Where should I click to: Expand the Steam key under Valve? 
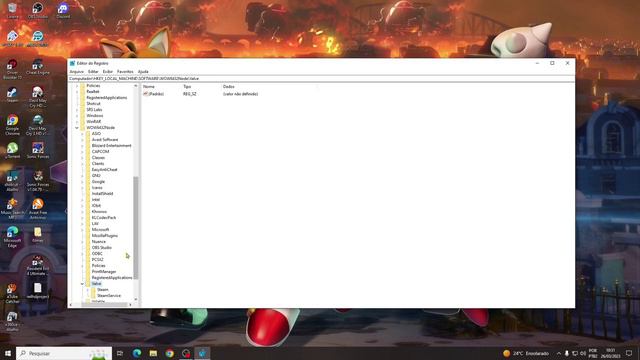point(87,290)
